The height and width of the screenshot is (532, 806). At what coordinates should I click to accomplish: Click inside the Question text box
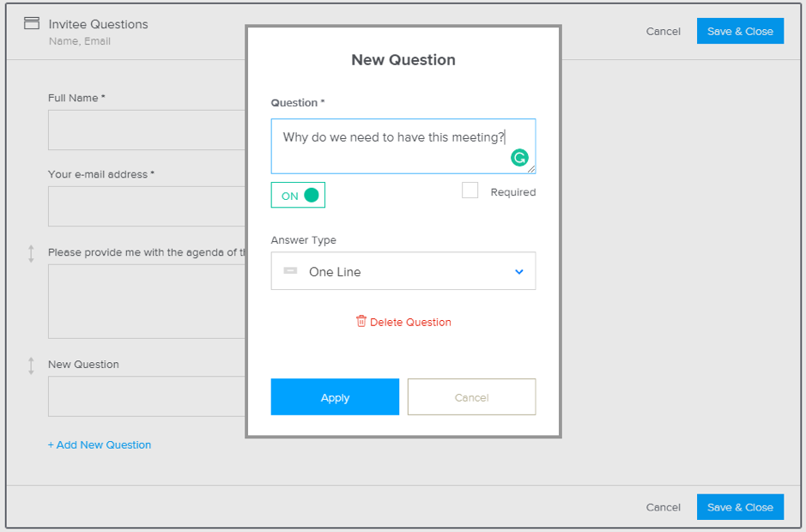click(x=386, y=137)
